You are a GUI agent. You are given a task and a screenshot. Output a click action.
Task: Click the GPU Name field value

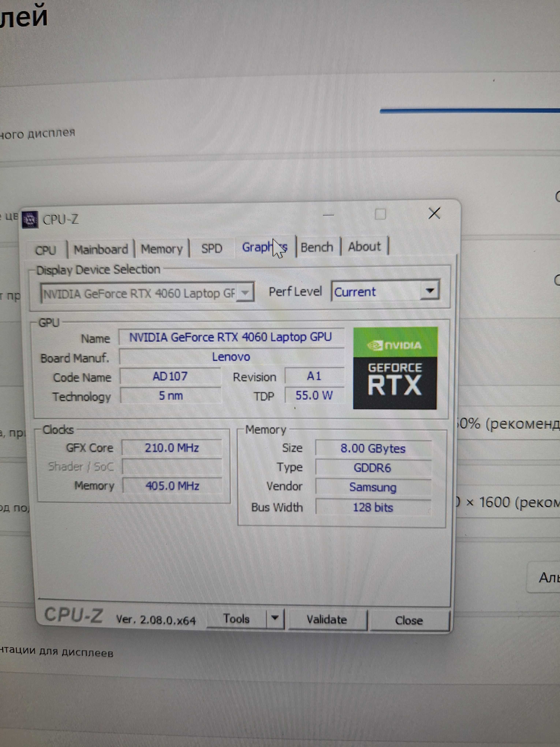pos(231,337)
